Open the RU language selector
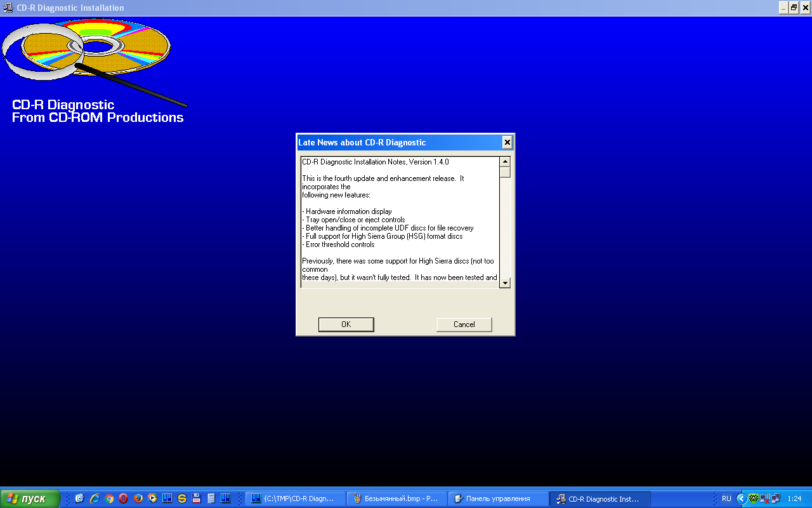Image resolution: width=812 pixels, height=508 pixels. [726, 498]
